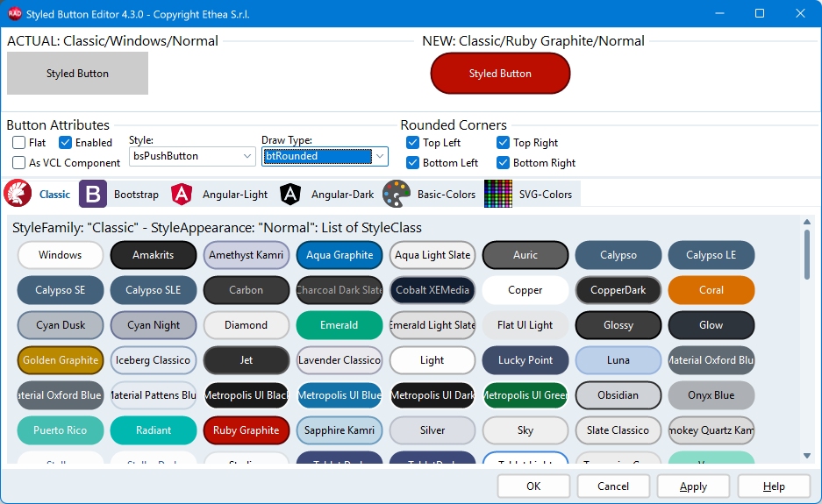The image size is (822, 504).
Task: Choose the Flat UI Light style
Action: (525, 325)
